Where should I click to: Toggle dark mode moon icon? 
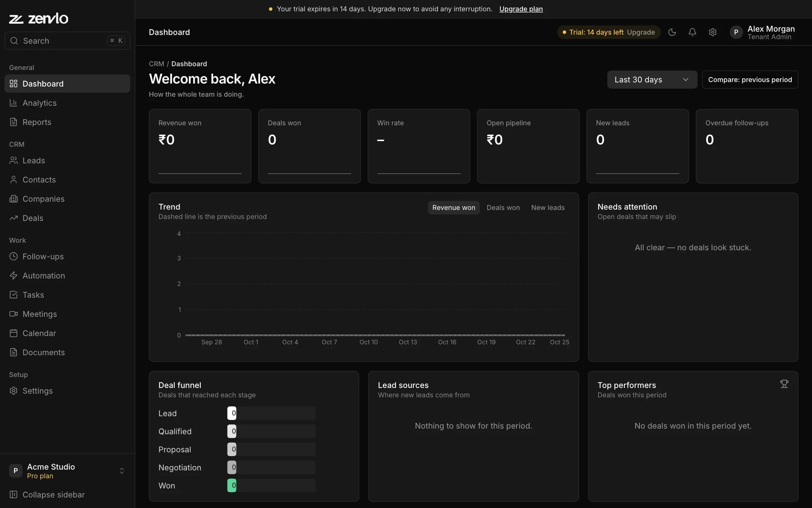pyautogui.click(x=672, y=32)
